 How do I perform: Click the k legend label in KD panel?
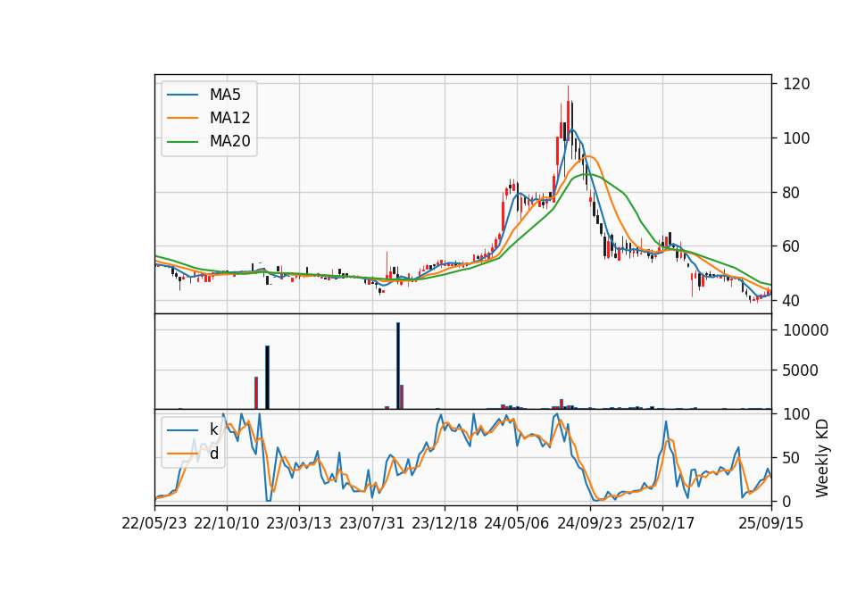click(x=213, y=429)
